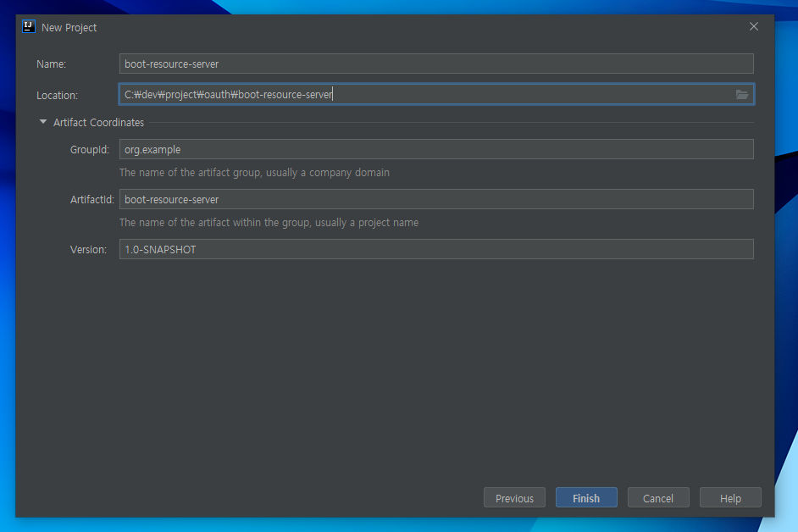Click the Finish button
The image size is (798, 532).
click(x=586, y=498)
